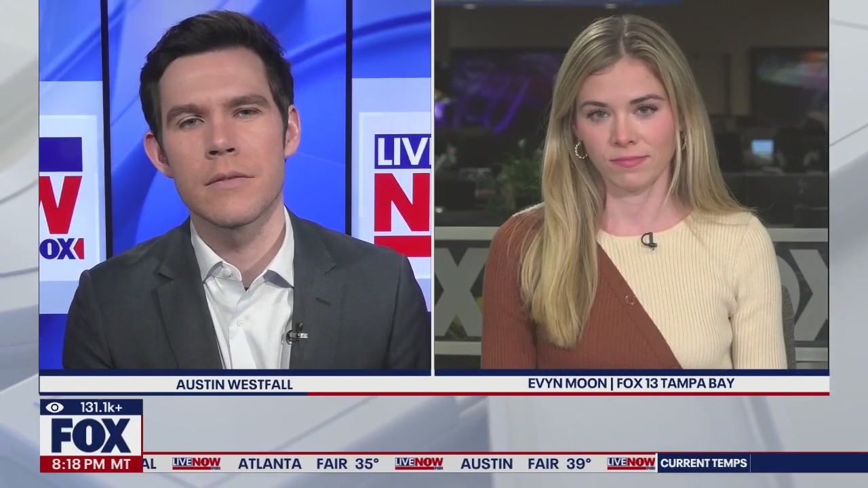Click the lapel microphone on the man's jacket
Image resolution: width=868 pixels, height=488 pixels.
296,333
